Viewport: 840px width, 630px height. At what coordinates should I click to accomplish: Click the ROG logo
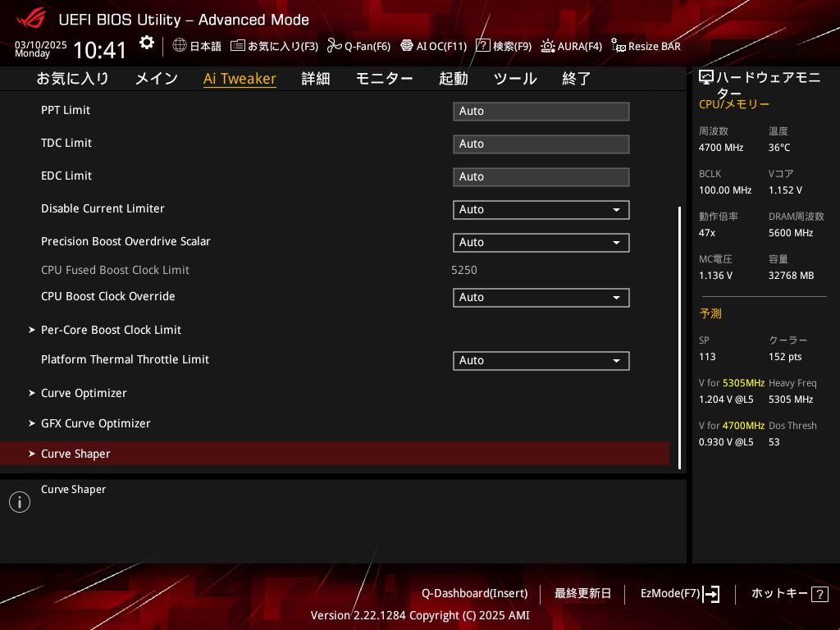point(31,19)
